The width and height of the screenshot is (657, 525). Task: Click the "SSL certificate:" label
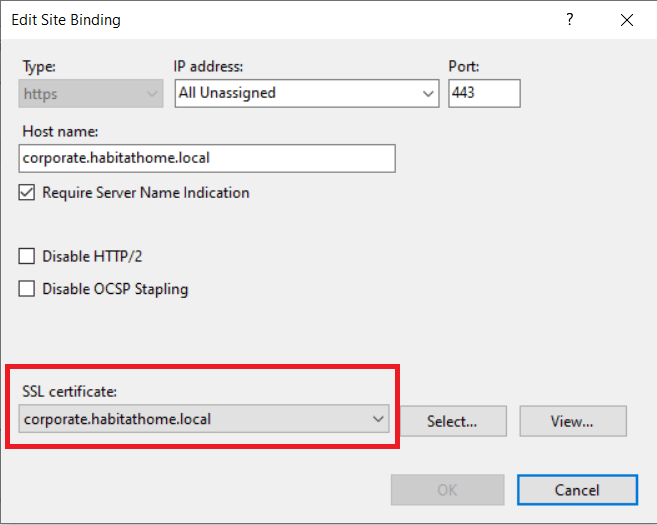pos(68,391)
